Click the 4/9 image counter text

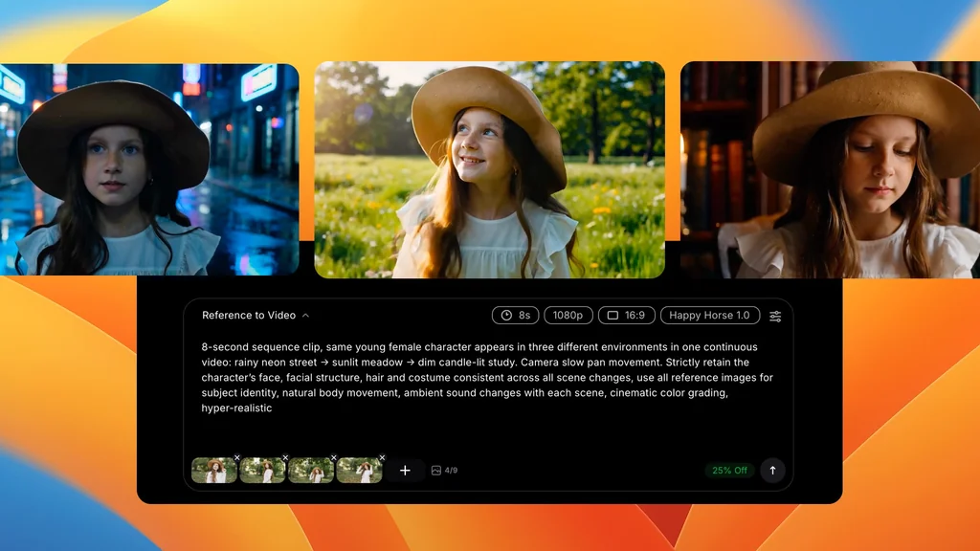(452, 471)
